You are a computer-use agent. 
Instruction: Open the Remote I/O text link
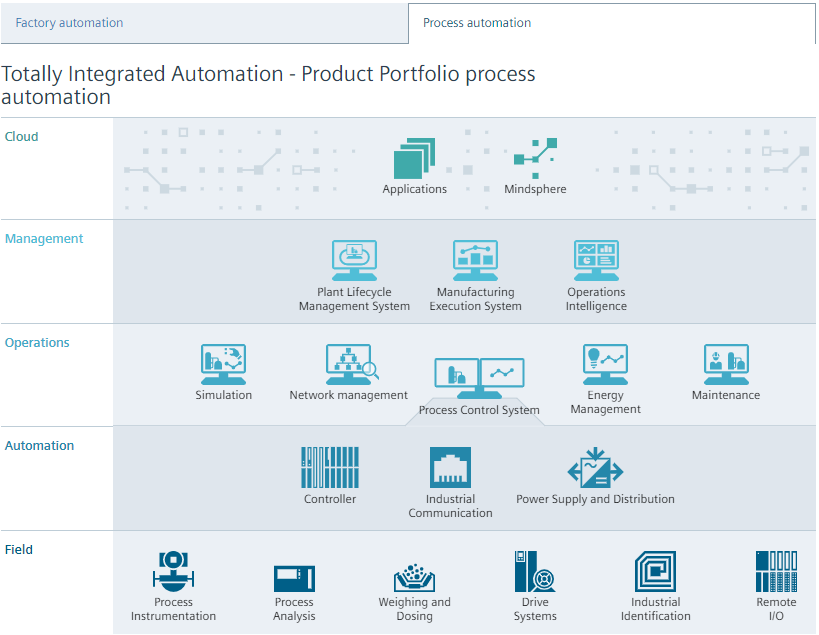(x=776, y=609)
